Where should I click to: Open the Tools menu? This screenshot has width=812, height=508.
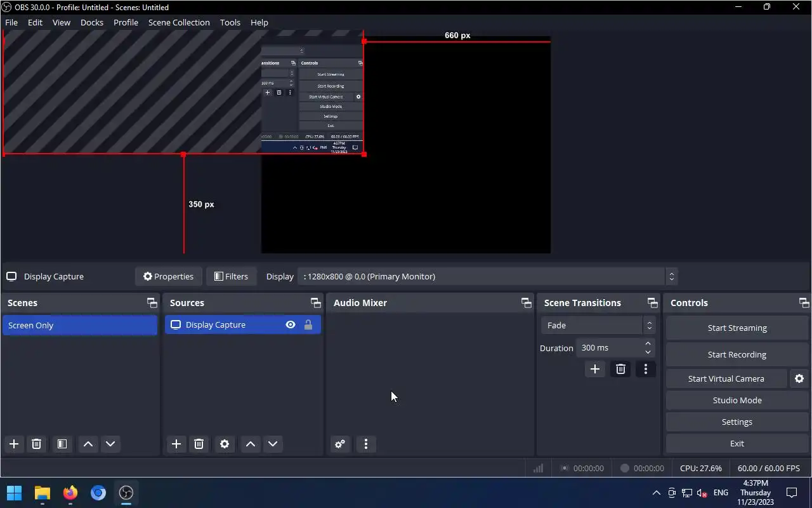pos(230,22)
